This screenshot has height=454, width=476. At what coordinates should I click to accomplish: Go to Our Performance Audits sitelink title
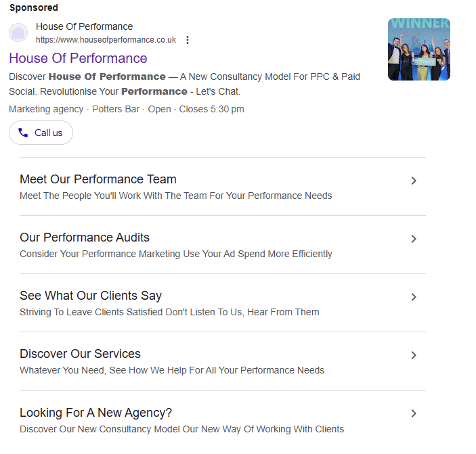point(85,237)
